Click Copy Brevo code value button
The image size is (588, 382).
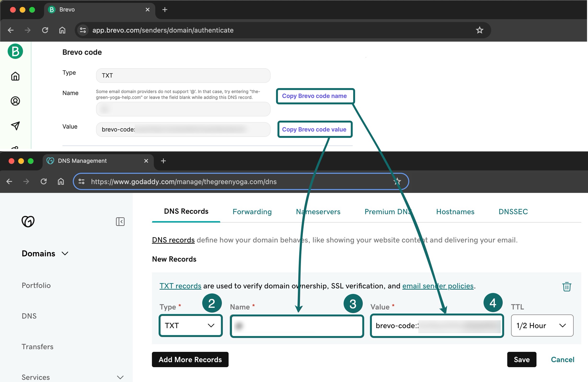[315, 129]
